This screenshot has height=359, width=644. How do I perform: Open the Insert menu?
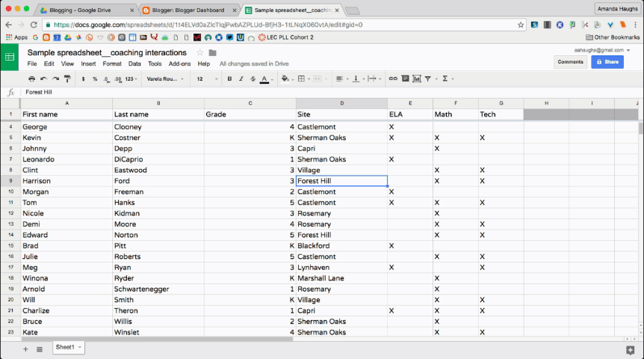(x=88, y=64)
